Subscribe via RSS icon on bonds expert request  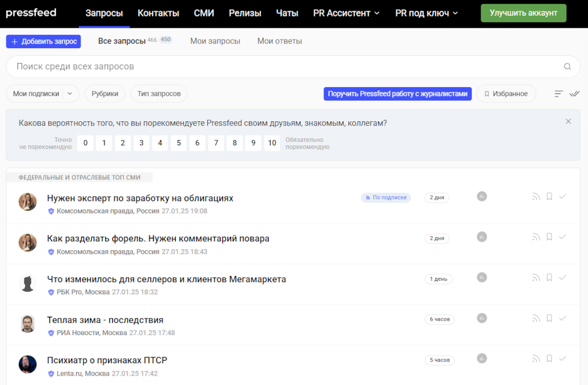pos(536,197)
